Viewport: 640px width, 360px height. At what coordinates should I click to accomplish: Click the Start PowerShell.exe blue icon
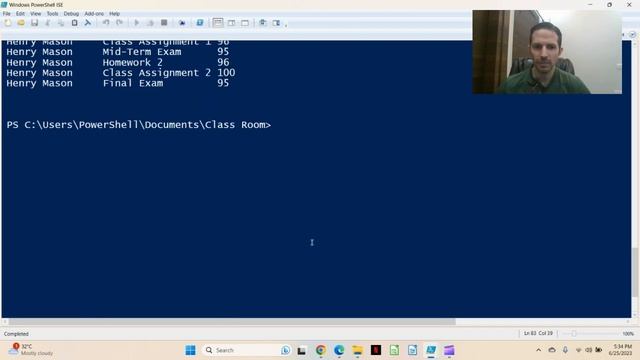pyautogui.click(x=200, y=23)
